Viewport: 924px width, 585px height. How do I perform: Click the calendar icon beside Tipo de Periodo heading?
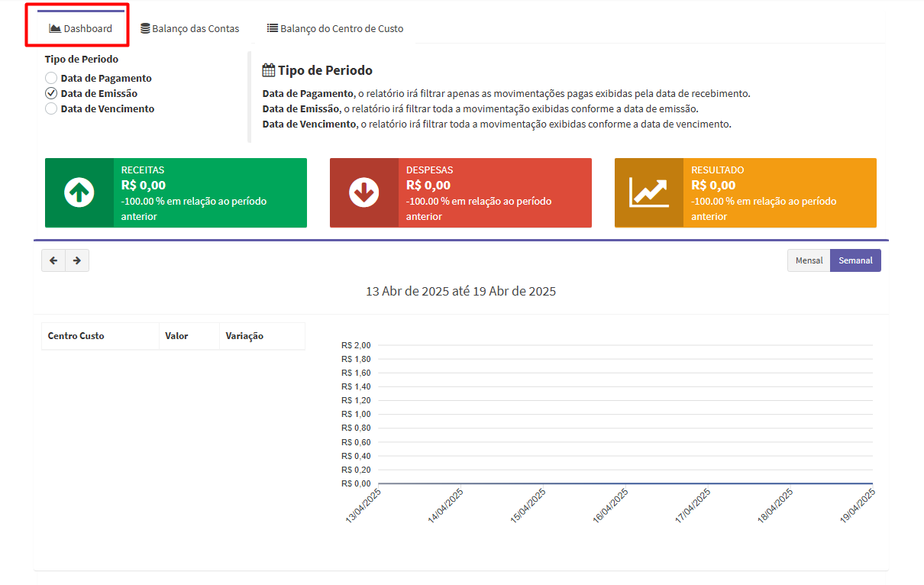268,70
